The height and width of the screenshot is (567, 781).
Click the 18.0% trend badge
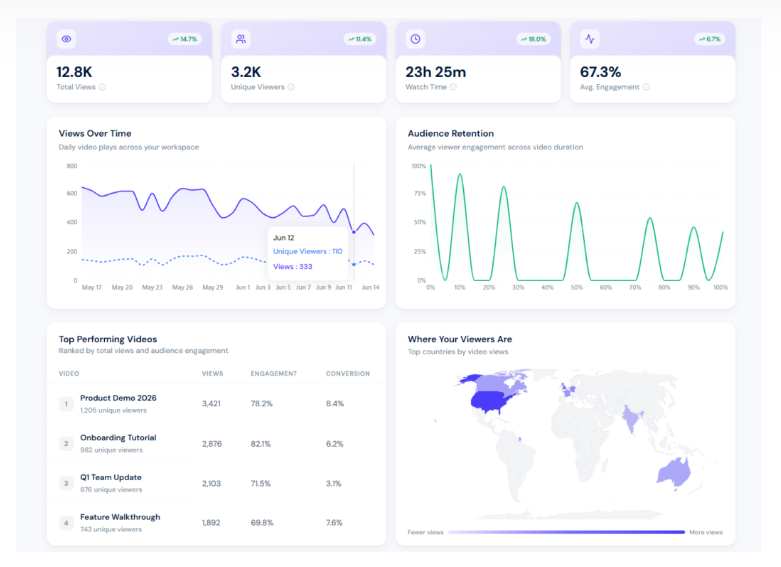533,39
